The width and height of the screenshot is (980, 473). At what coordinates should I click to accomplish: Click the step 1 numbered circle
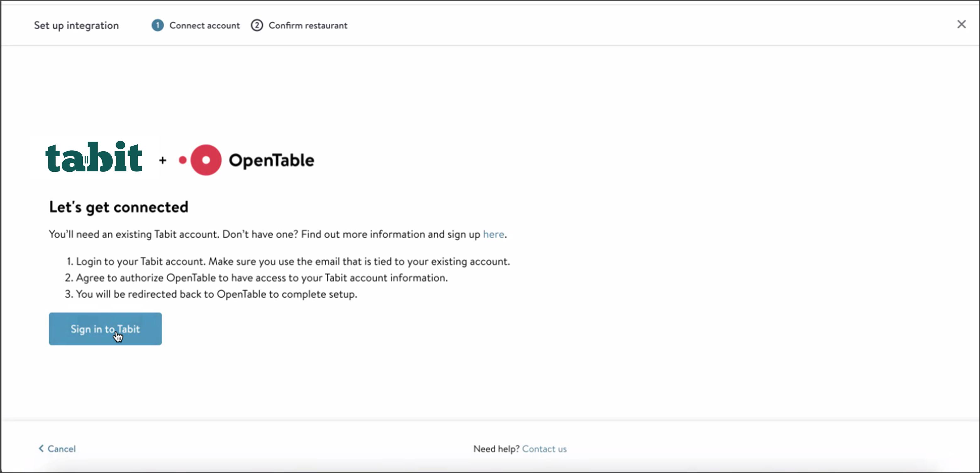click(x=158, y=25)
